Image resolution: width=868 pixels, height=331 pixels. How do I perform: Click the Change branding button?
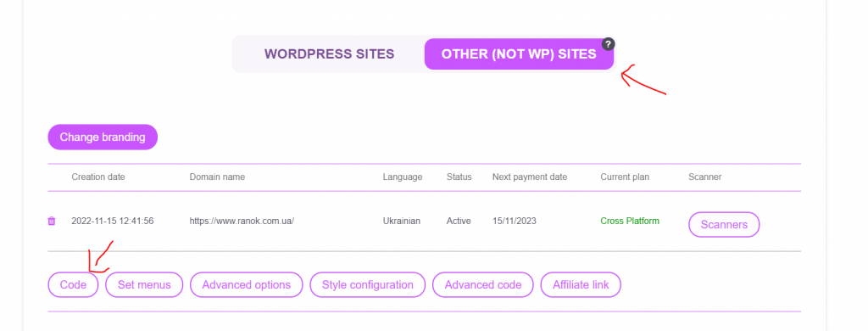(x=103, y=137)
